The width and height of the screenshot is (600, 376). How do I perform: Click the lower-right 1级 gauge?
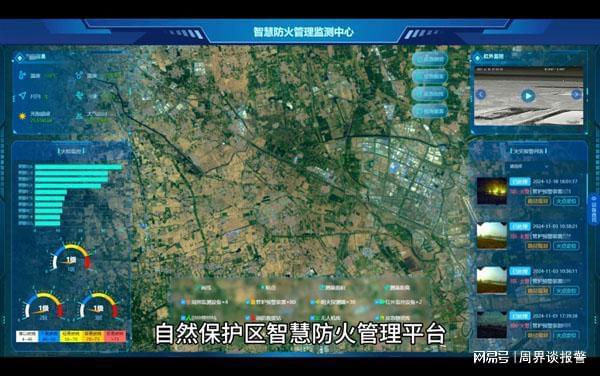(98, 306)
